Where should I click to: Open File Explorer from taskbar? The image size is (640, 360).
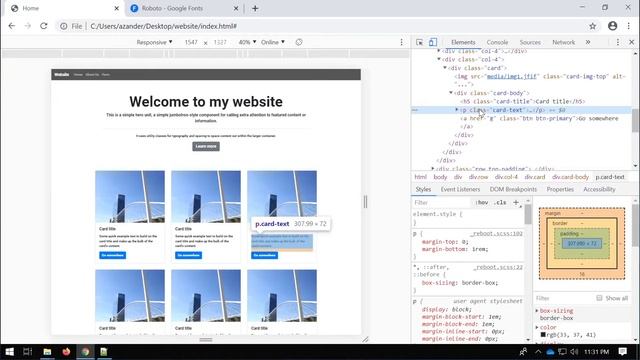click(x=47, y=351)
